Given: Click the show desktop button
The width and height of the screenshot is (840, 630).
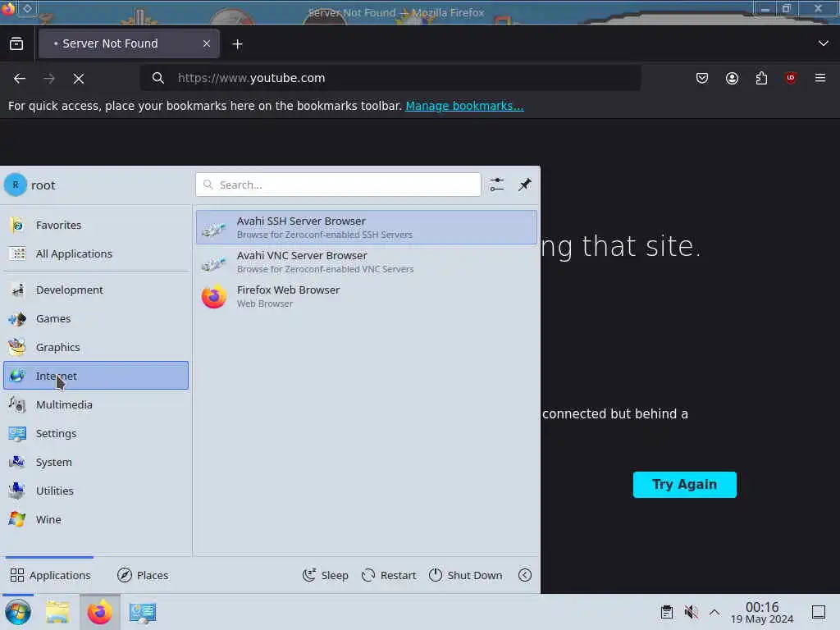Looking at the screenshot, I should 818,612.
